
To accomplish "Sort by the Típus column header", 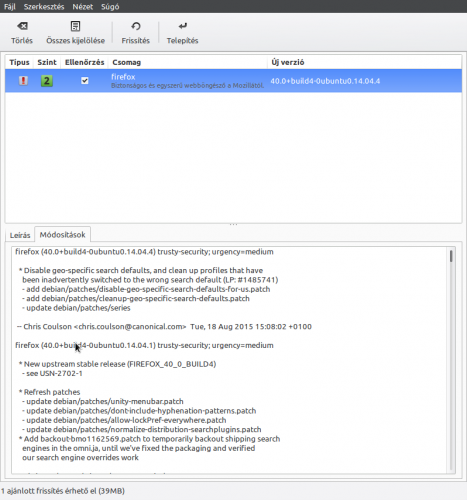I will pyautogui.click(x=19, y=62).
